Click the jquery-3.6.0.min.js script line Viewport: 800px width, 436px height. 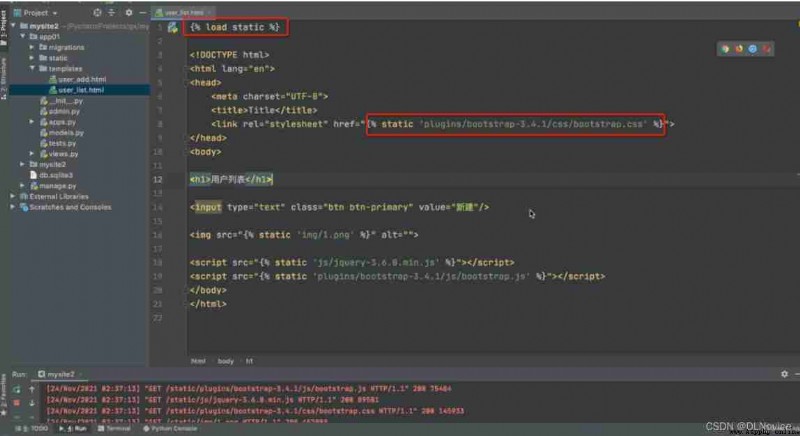click(352, 262)
